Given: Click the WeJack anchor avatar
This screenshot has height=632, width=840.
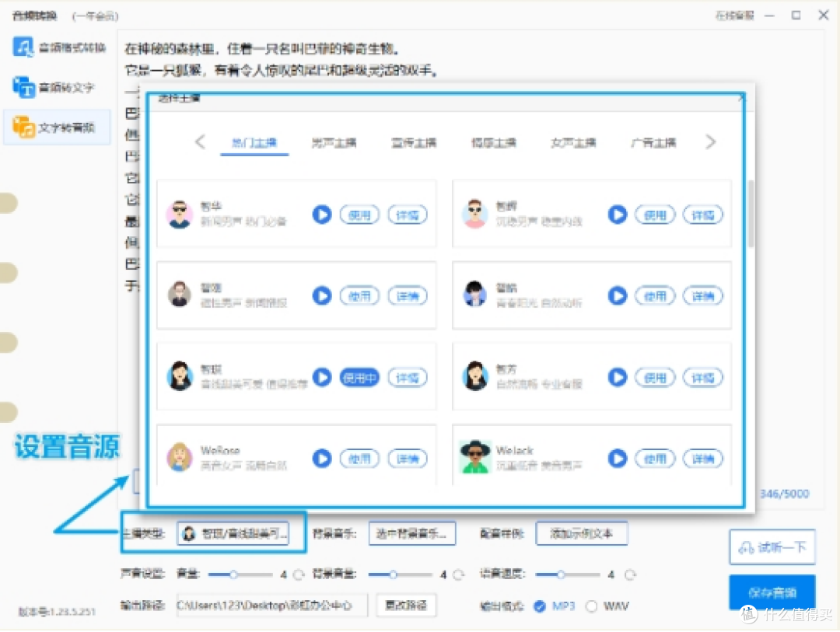Looking at the screenshot, I should [474, 457].
